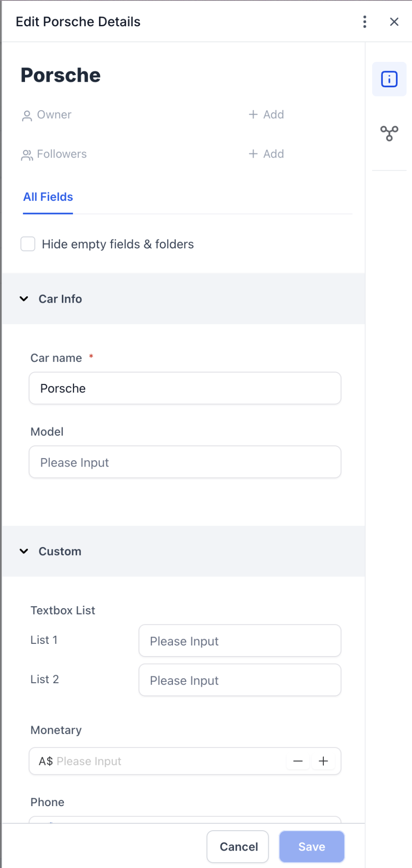
Task: Add an owner with plus Add
Action: click(x=266, y=114)
